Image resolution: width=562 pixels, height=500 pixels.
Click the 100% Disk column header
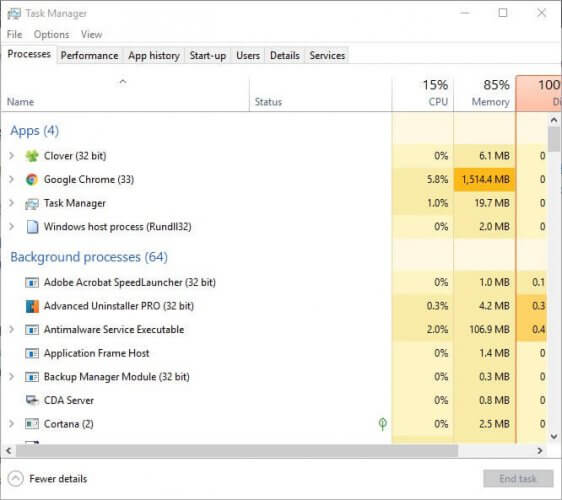tap(538, 94)
